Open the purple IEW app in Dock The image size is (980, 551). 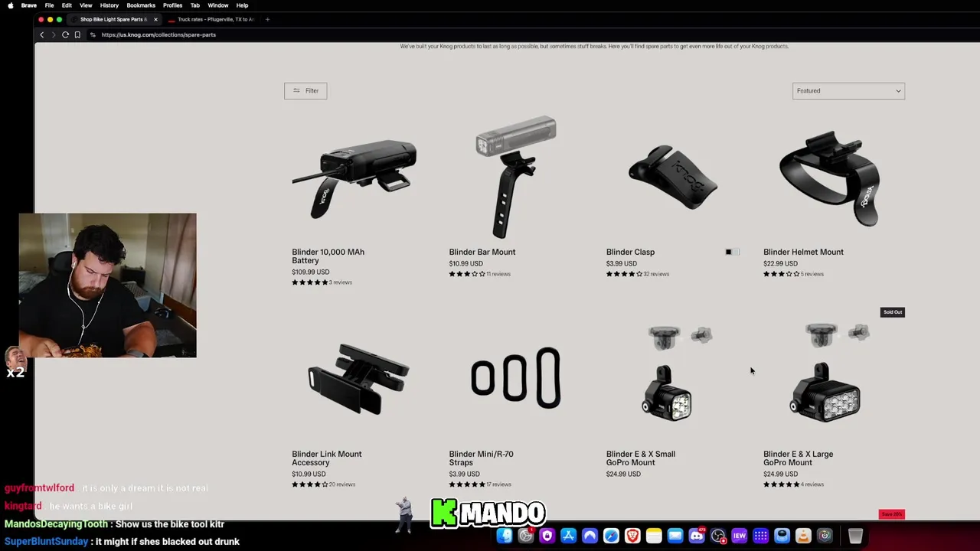[740, 536]
